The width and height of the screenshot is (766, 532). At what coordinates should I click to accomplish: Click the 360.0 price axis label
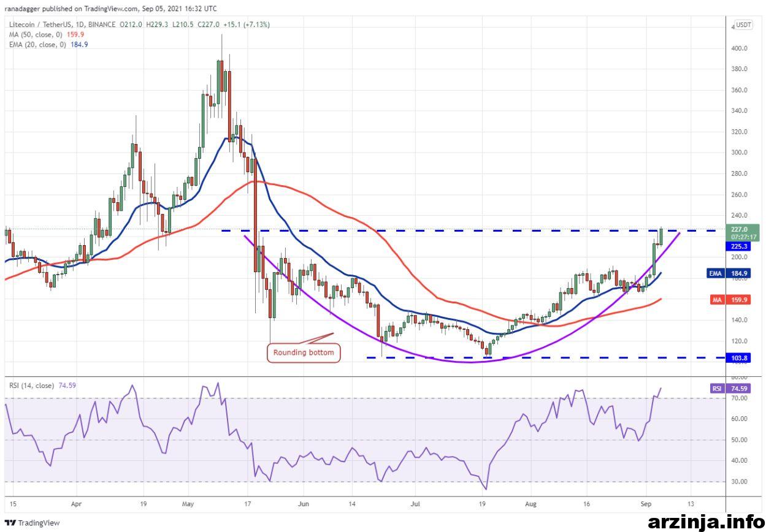tap(739, 90)
